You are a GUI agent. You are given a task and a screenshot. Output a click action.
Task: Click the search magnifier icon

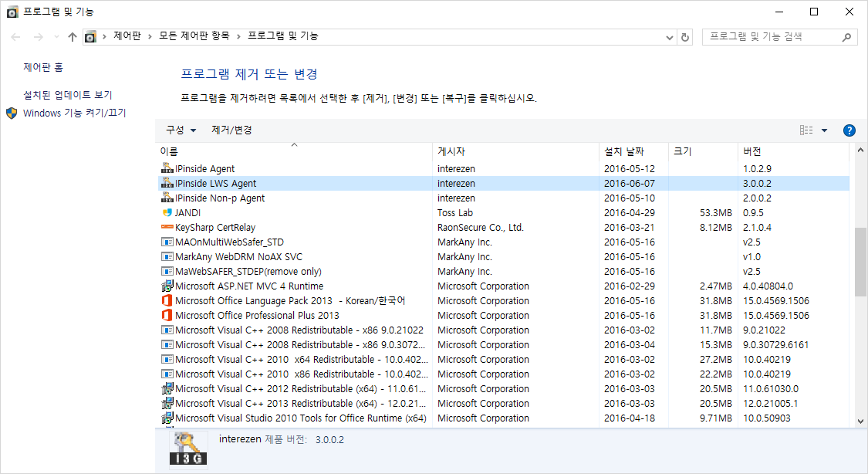tap(847, 36)
